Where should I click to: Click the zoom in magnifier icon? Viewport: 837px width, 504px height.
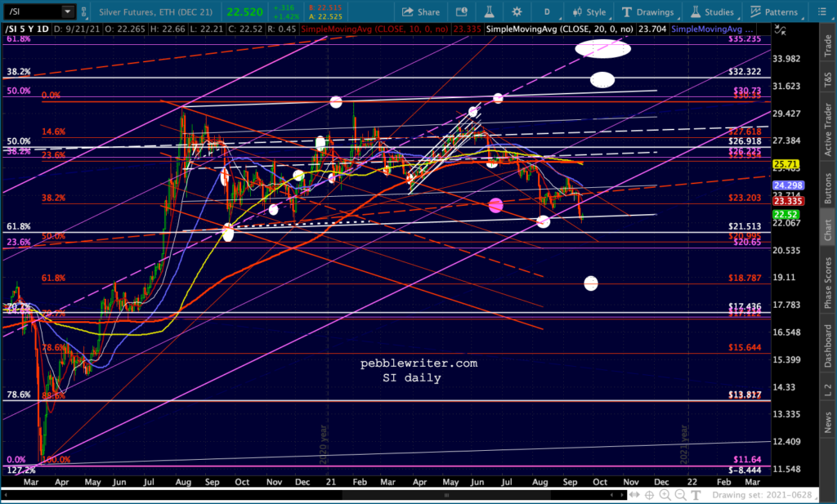[665, 496]
